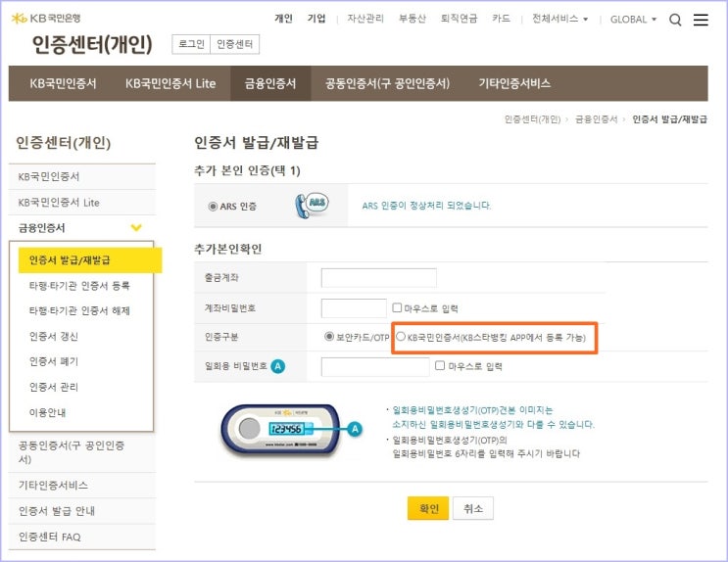This screenshot has width=728, height=562.
Task: Open the search magnifier icon
Action: pos(675,20)
